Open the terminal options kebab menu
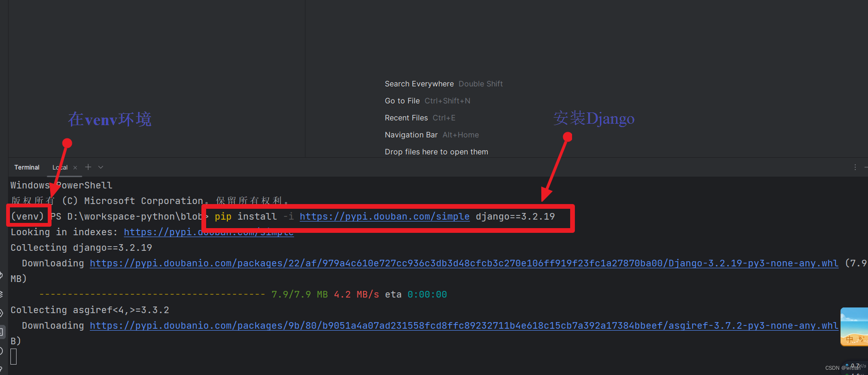The image size is (868, 375). click(855, 167)
